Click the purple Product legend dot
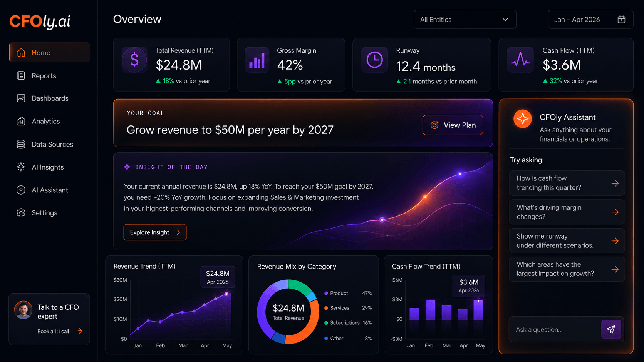Image resolution: width=644 pixels, height=362 pixels. pyautogui.click(x=326, y=293)
